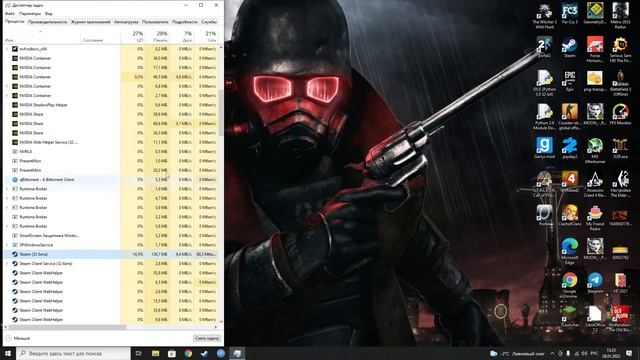Open the Параметры menu

tap(30, 13)
